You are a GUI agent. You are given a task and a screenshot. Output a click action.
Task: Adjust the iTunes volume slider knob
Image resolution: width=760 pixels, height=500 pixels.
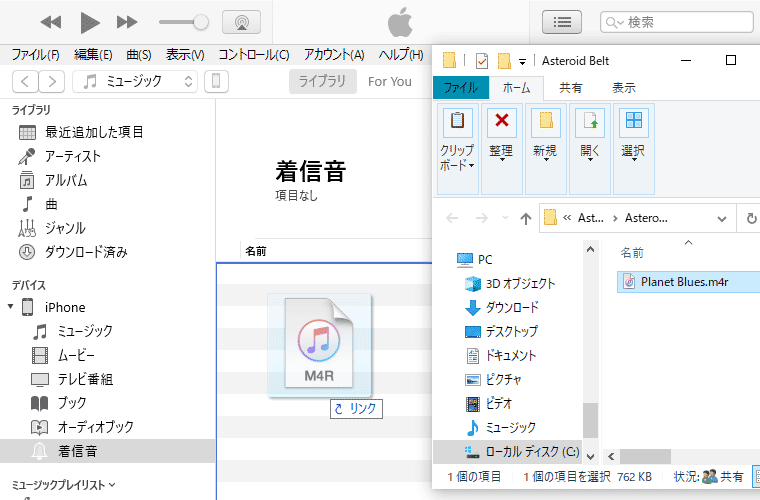[x=200, y=22]
